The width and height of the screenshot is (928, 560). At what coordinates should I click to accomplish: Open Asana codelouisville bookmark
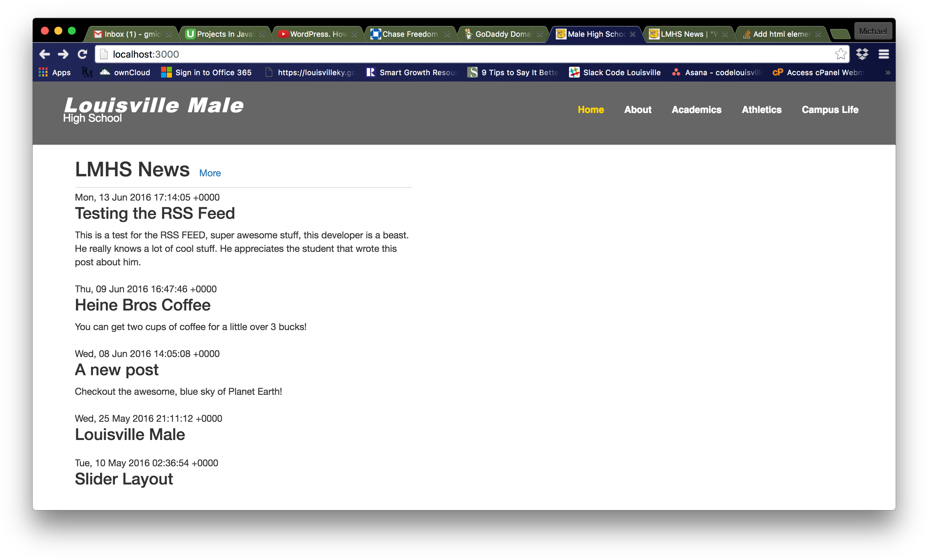pyautogui.click(x=717, y=72)
